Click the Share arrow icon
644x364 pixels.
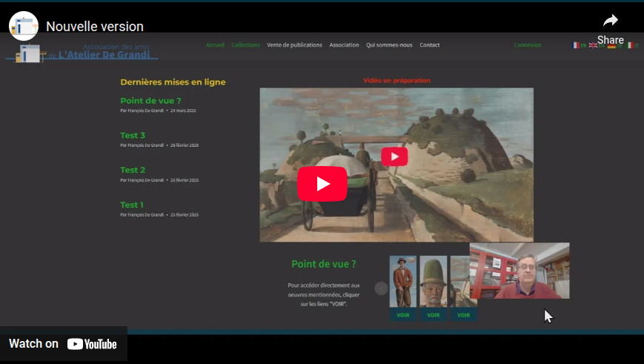[x=611, y=21]
